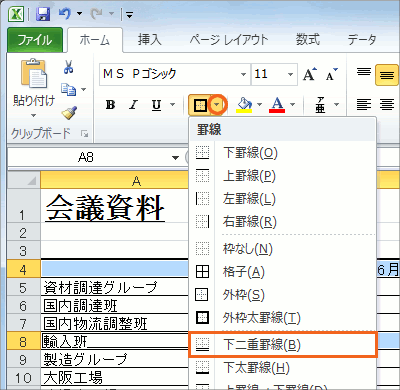The width and height of the screenshot is (400, 390).
Task: Choose 下太罫線(H) thick bottom border
Action: [283, 368]
